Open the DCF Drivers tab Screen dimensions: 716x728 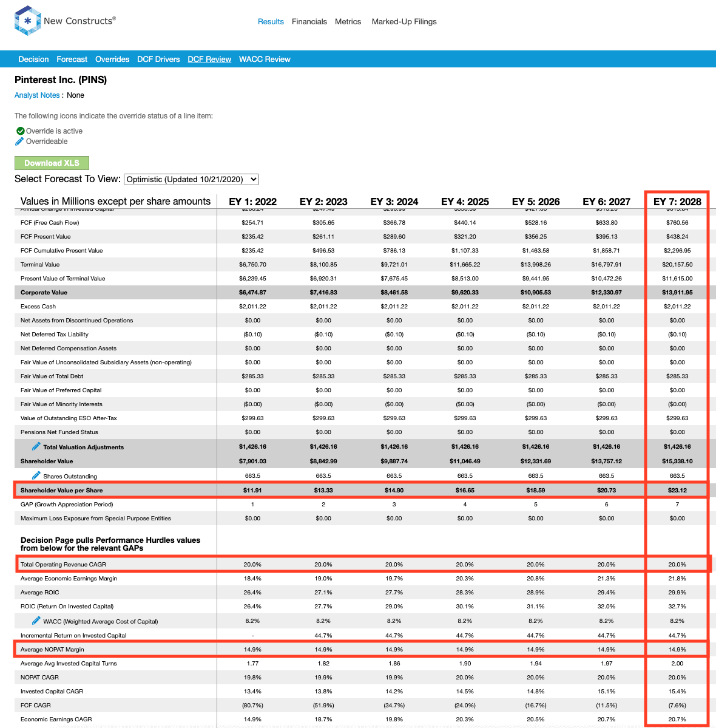coord(158,59)
